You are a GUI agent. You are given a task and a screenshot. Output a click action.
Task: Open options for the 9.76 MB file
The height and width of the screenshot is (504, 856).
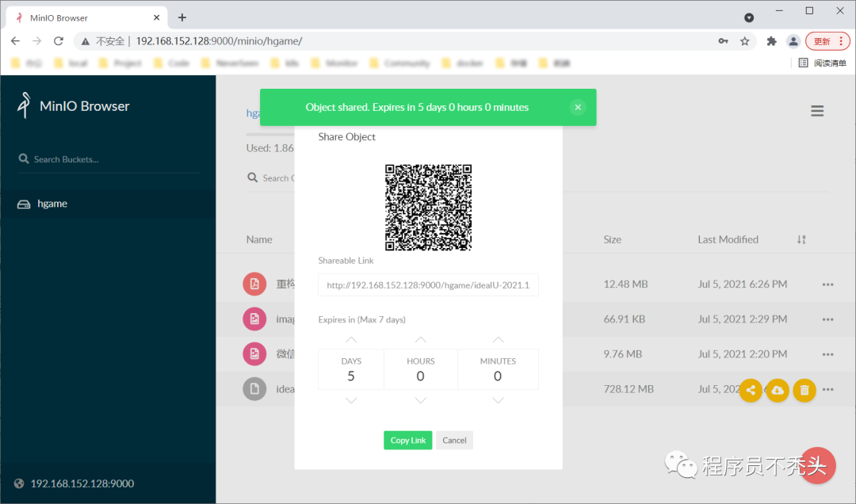point(827,354)
